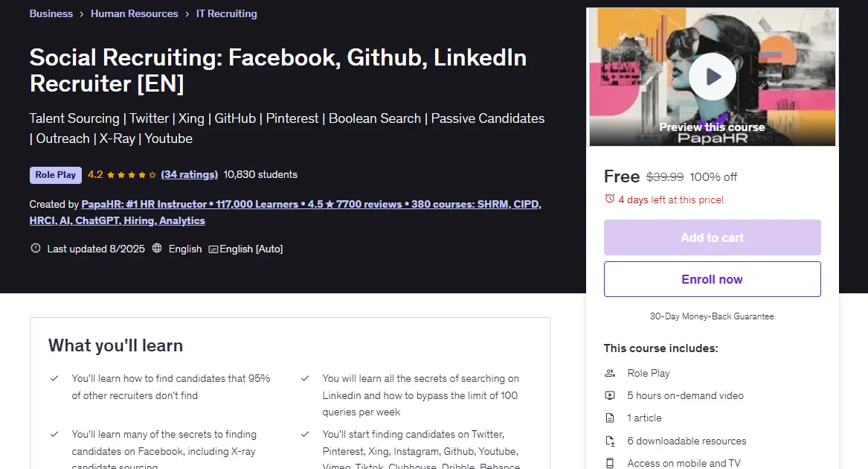Click the Role Play badge
The image size is (868, 469).
[55, 175]
